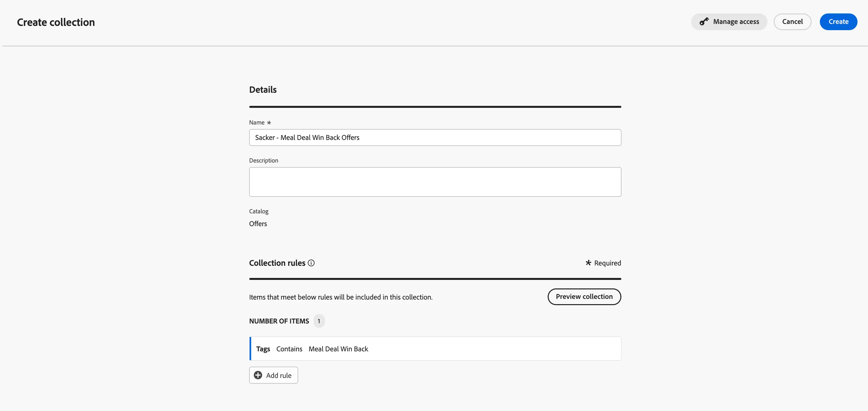868x411 pixels.
Task: Click the Required legend text
Action: (x=607, y=263)
